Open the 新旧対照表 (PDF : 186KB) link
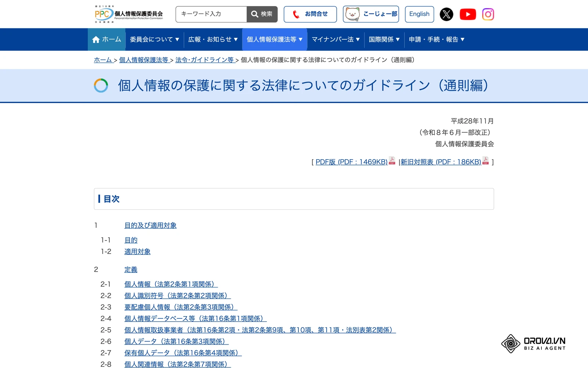The width and height of the screenshot is (588, 368). 441,162
